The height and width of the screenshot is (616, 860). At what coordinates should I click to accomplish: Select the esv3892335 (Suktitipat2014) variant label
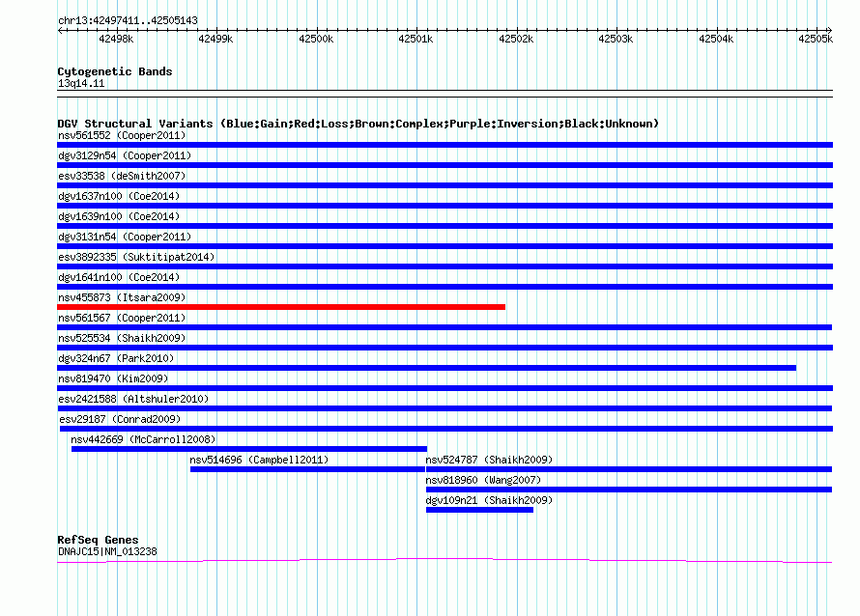click(x=135, y=257)
